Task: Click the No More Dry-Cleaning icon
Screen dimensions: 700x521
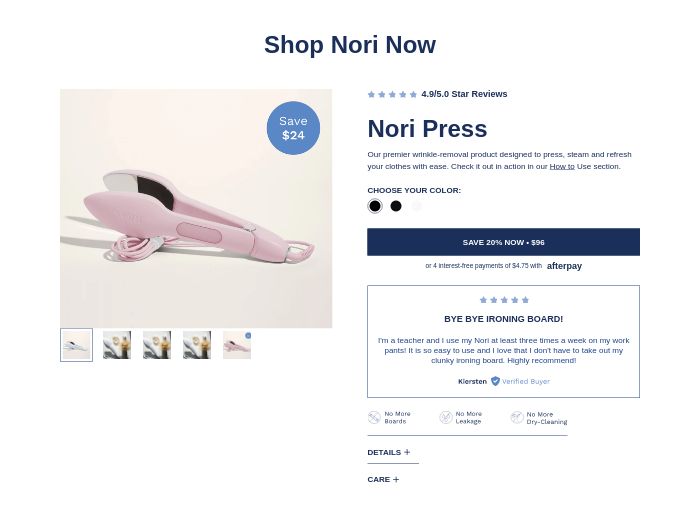Action: (517, 417)
